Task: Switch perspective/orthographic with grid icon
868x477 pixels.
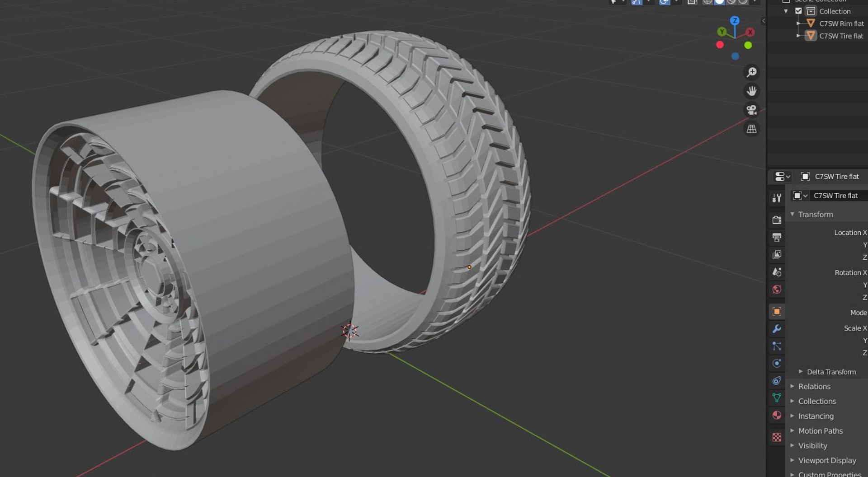Action: click(x=751, y=129)
